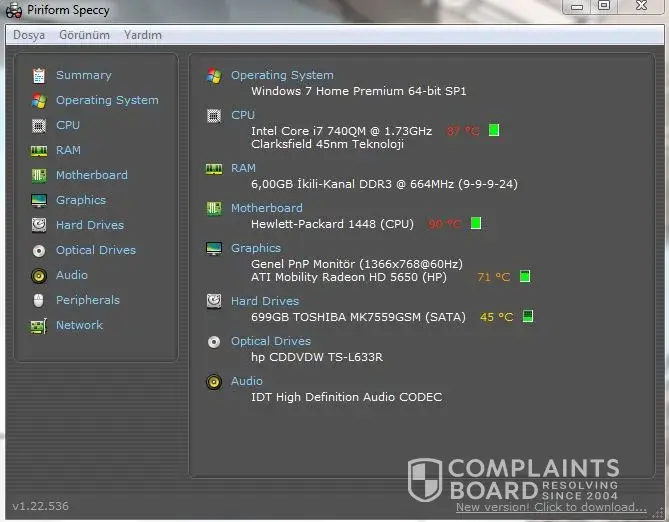Click the CPU heading link in summary
This screenshot has width=669, height=522.
(x=243, y=115)
